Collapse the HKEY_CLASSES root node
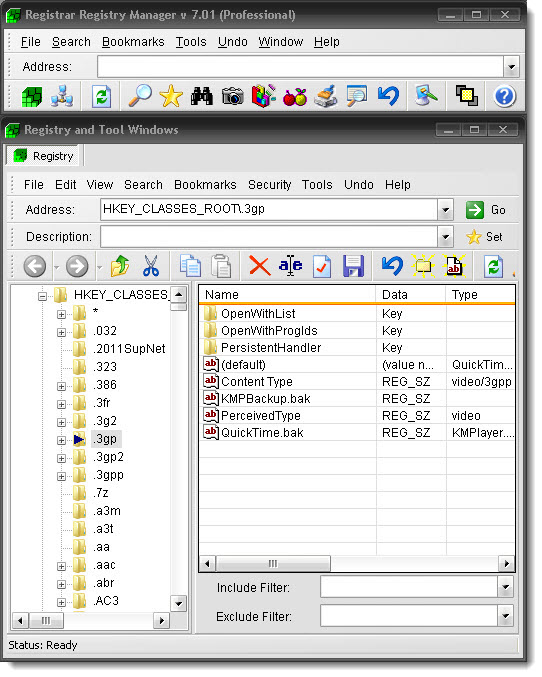 42,296
